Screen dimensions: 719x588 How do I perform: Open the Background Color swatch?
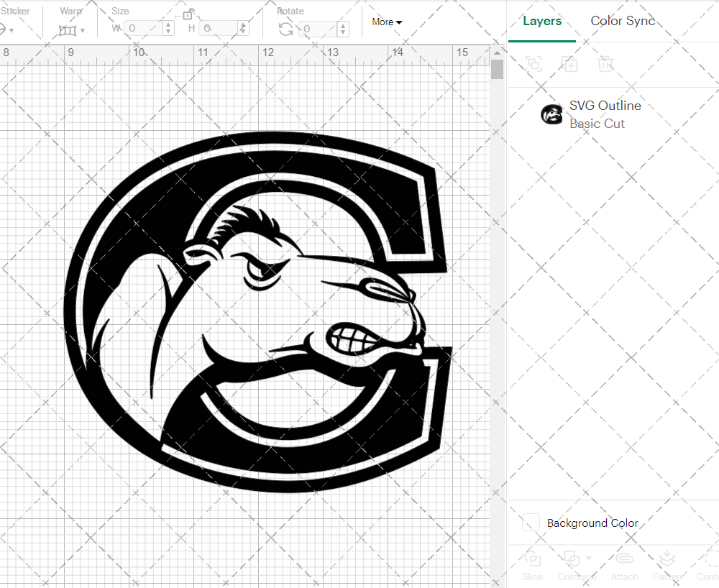[530, 523]
